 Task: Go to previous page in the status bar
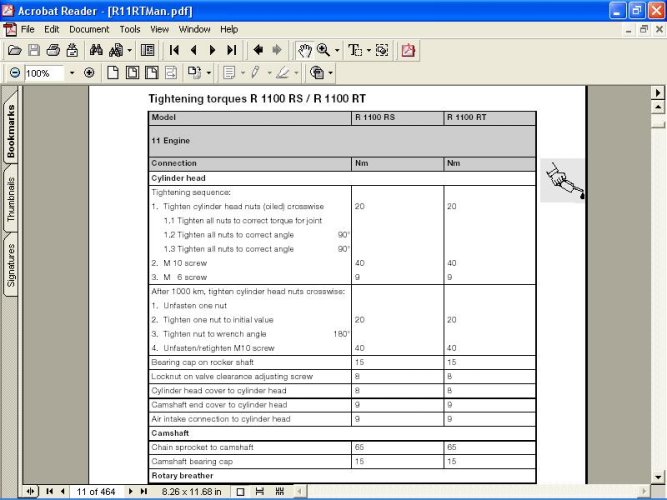(x=63, y=491)
